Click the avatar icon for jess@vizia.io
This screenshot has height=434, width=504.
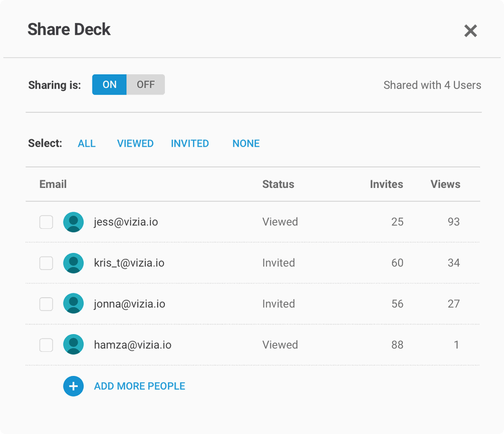click(73, 222)
